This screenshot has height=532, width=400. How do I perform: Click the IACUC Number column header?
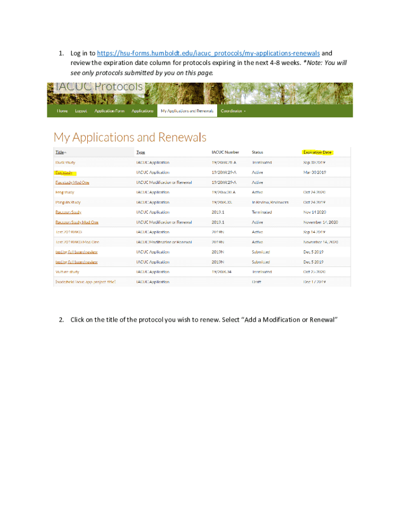[x=225, y=152]
